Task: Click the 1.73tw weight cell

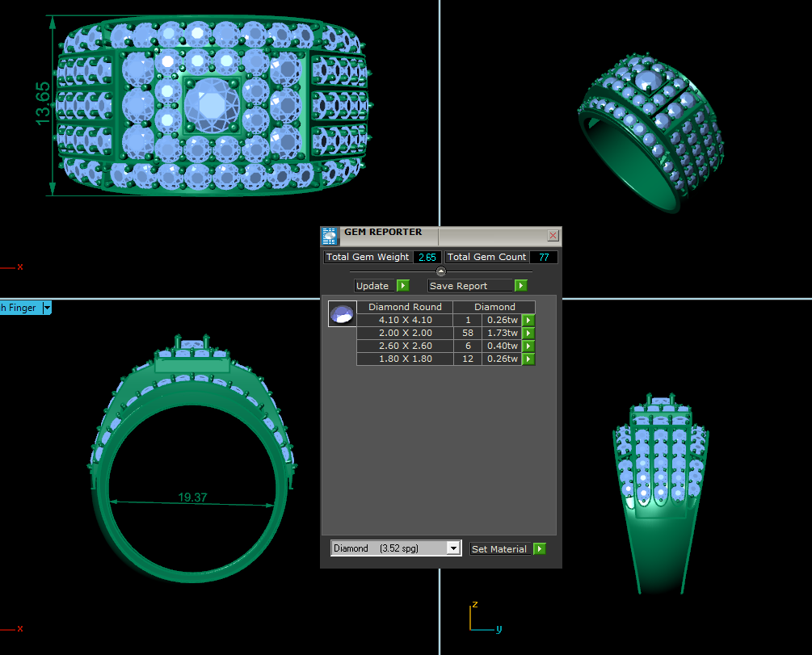Action: coord(503,333)
